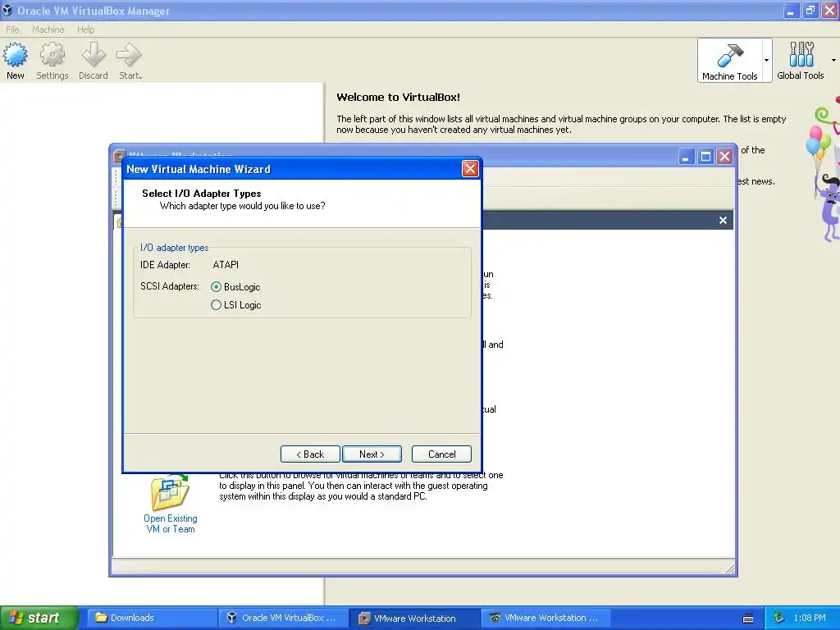The width and height of the screenshot is (840, 630).
Task: Open the Windows start menu
Action: tap(39, 618)
